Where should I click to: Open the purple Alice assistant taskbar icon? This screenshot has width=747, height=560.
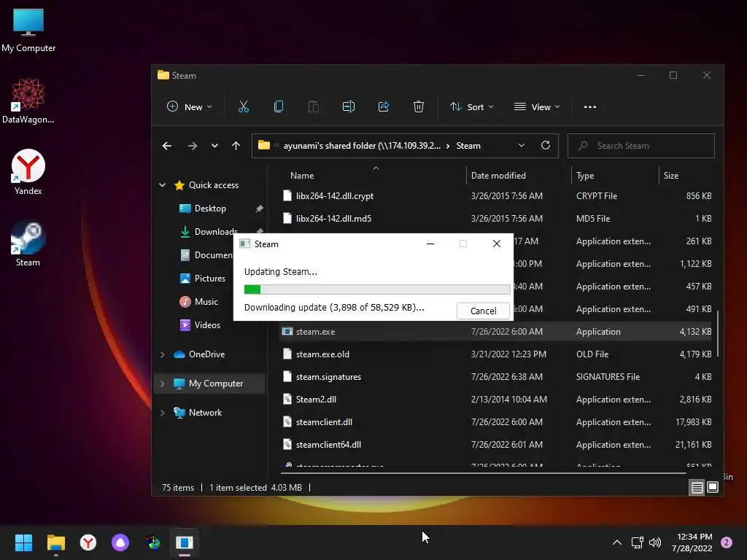[120, 542]
